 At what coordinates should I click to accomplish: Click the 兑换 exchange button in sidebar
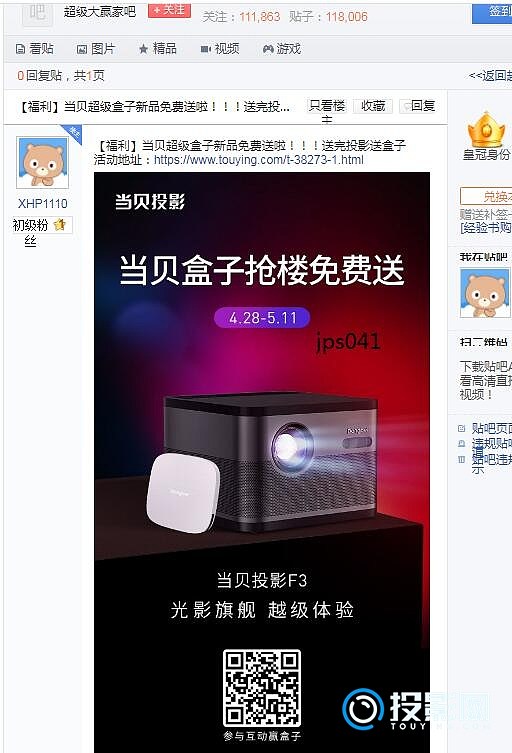[486, 196]
